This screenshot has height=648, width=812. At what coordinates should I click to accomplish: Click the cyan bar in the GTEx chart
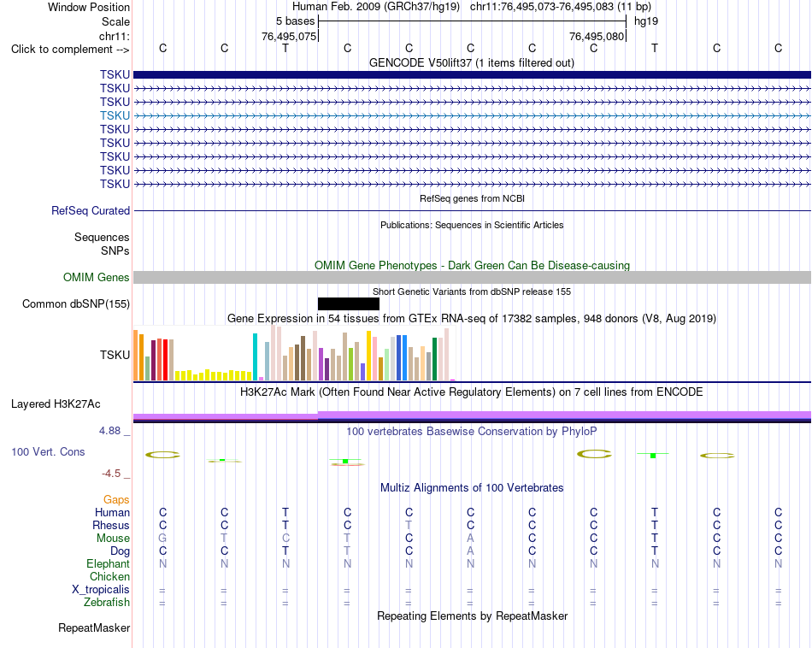256,356
